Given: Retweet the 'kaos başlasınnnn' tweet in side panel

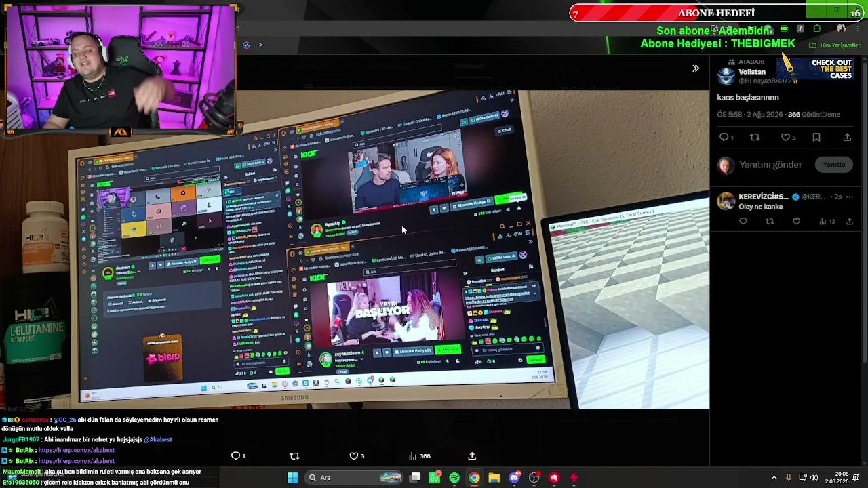Looking at the screenshot, I should 754,138.
